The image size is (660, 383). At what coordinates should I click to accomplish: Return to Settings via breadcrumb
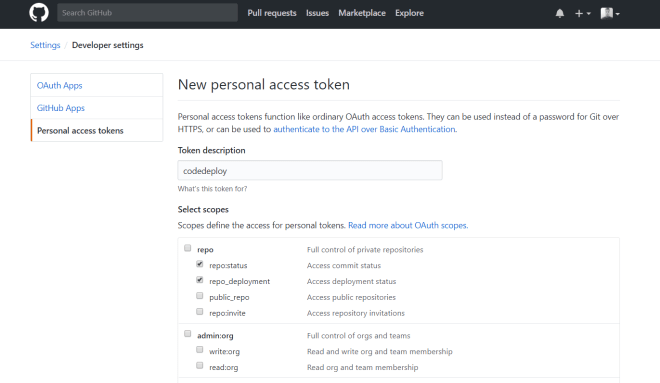pyautogui.click(x=45, y=45)
